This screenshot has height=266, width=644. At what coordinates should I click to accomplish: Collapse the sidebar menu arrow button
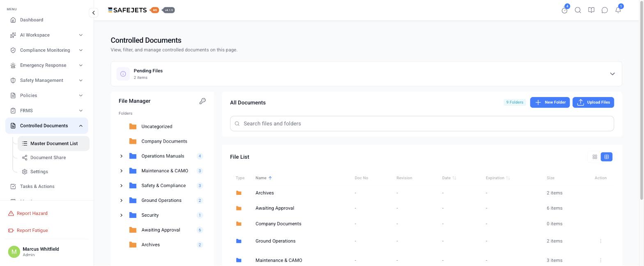(x=94, y=13)
